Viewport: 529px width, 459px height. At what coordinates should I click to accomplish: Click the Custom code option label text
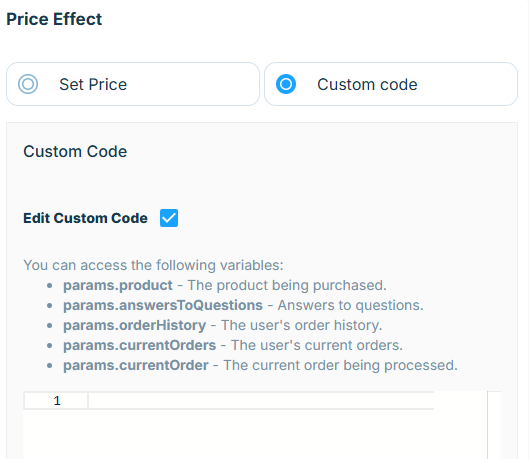(367, 84)
